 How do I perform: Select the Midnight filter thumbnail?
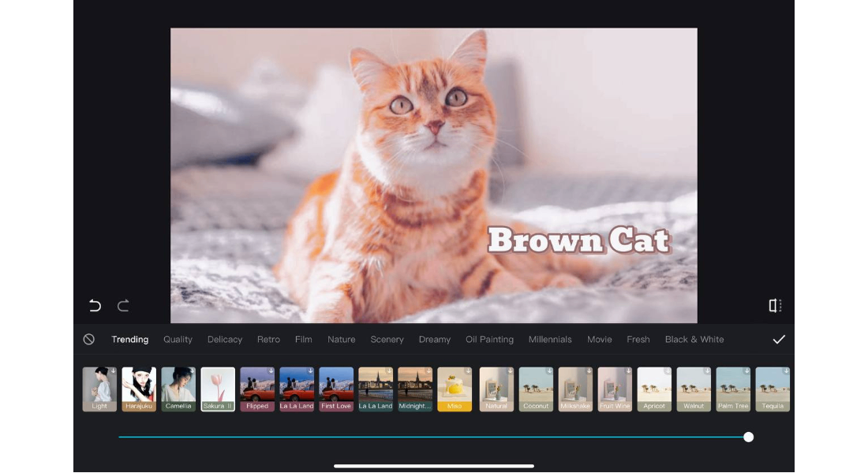pos(415,389)
